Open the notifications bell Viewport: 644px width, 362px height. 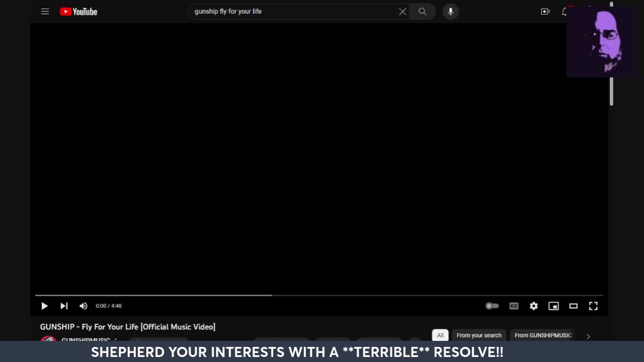tap(564, 12)
